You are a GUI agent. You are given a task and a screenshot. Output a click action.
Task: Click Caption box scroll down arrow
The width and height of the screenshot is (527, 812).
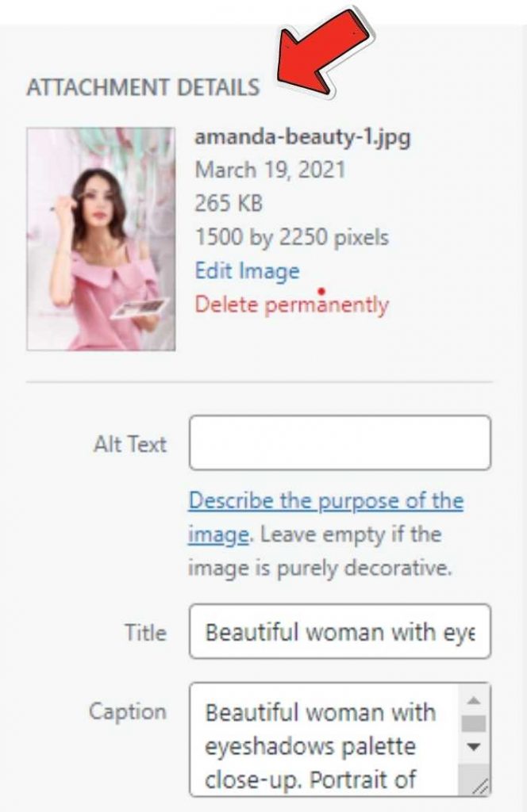point(474,747)
